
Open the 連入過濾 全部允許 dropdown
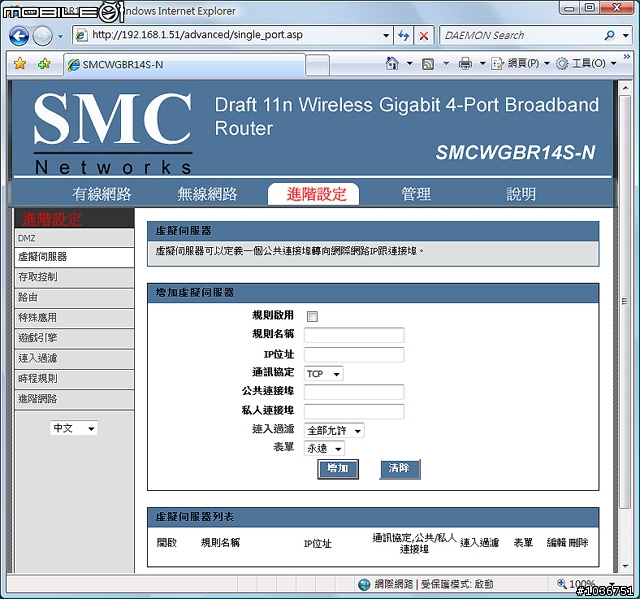point(334,430)
